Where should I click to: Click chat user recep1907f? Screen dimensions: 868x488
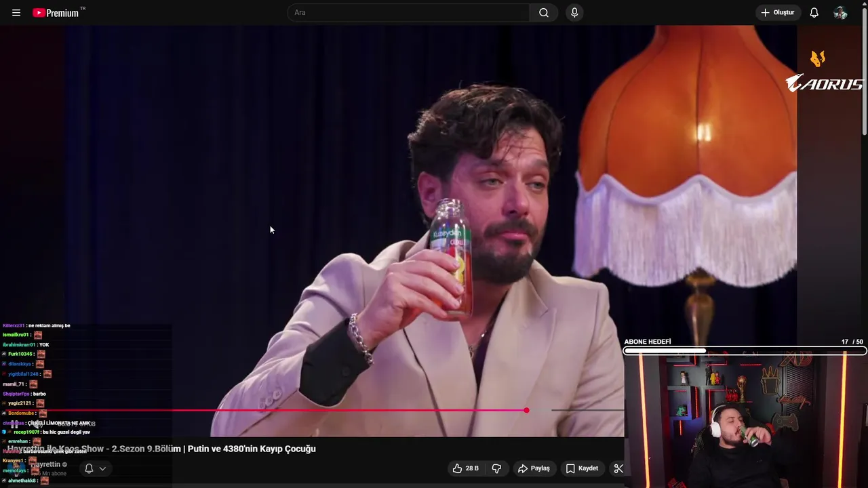(x=26, y=432)
